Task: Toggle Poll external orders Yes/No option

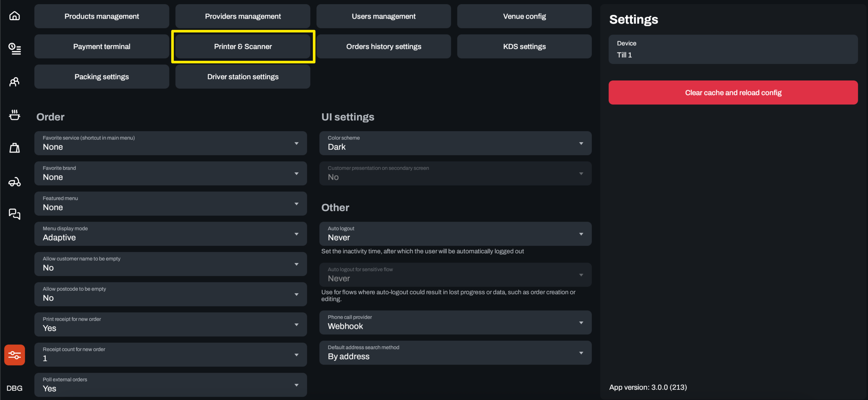Action: (x=170, y=384)
